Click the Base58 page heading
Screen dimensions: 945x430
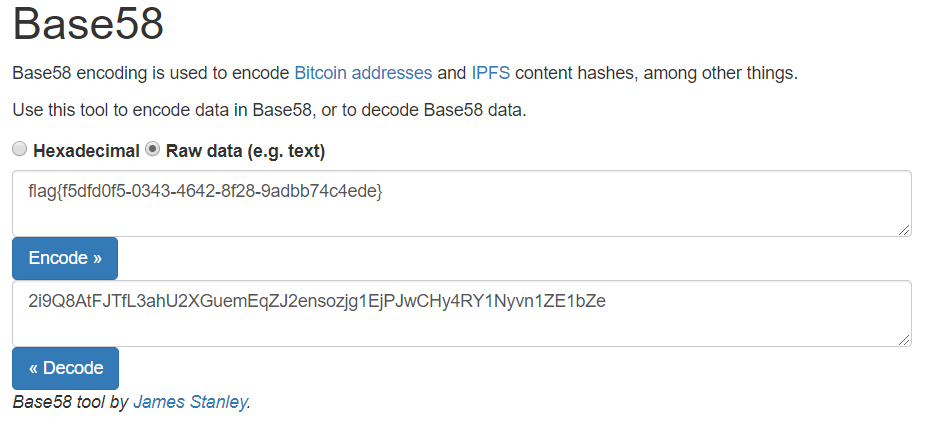[x=88, y=25]
